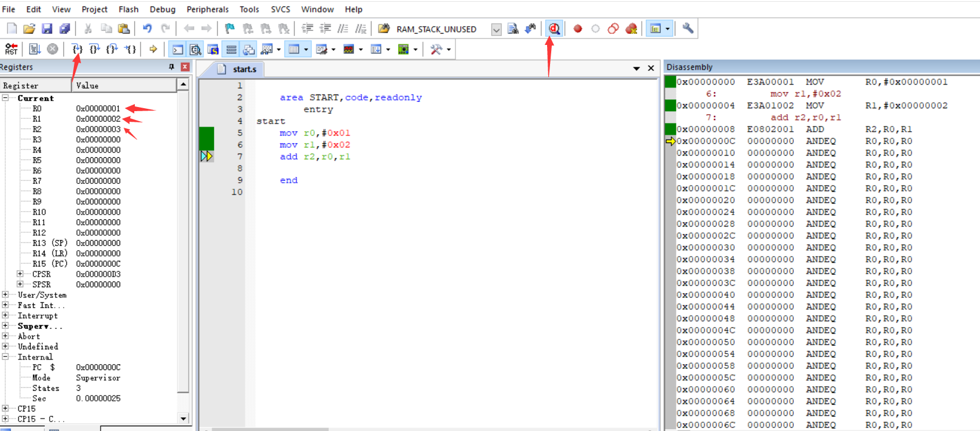Click the Save All icon
980x431 pixels.
point(64,28)
